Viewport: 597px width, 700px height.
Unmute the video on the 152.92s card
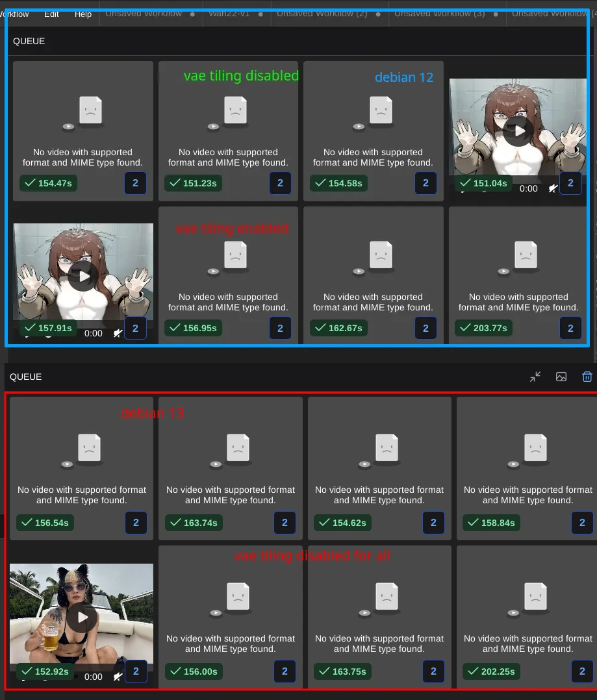(118, 677)
